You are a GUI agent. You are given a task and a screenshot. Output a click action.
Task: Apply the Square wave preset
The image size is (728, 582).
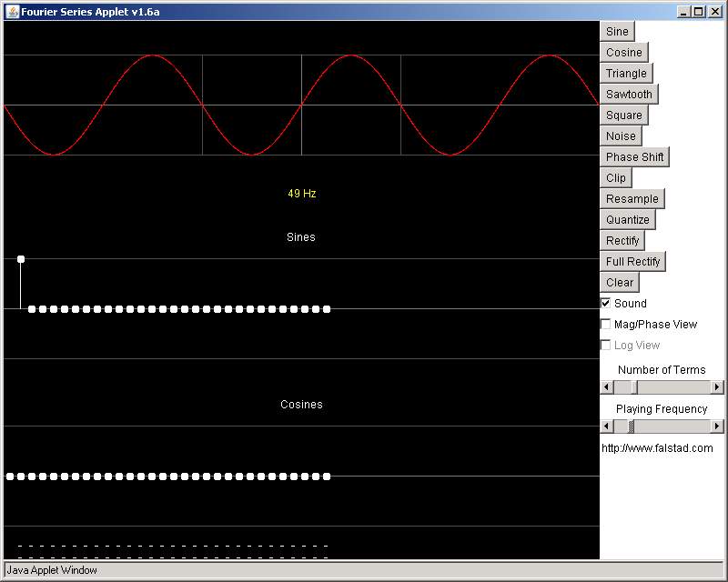623,115
